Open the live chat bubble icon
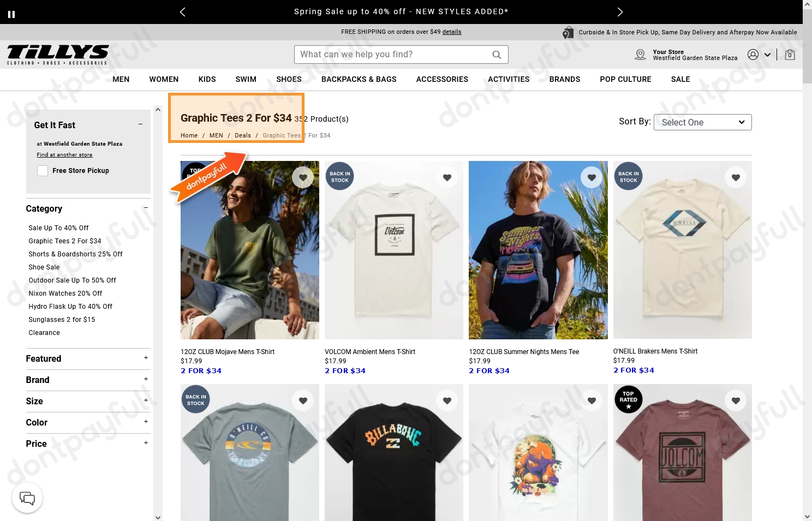Viewport: 812px width, 521px height. [27, 497]
